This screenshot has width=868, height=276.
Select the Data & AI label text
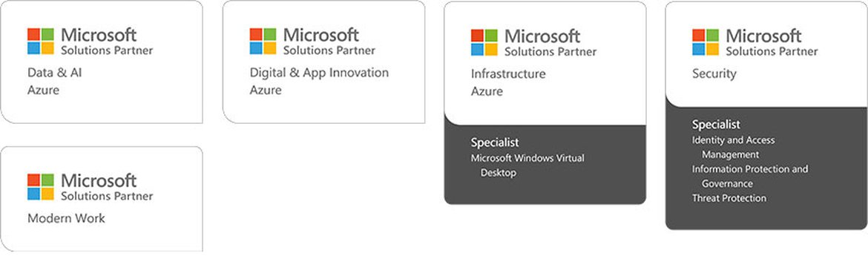coord(55,73)
